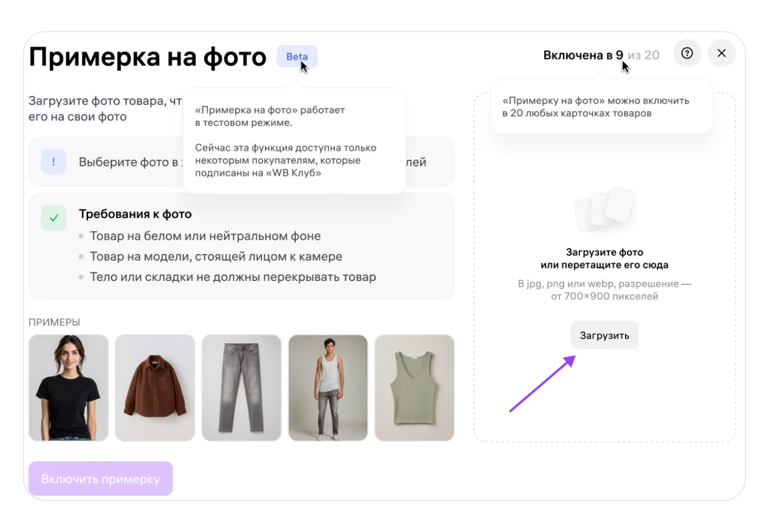This screenshot has height=532, width=769.
Task: Select the brown jacket example photo
Action: (x=155, y=388)
